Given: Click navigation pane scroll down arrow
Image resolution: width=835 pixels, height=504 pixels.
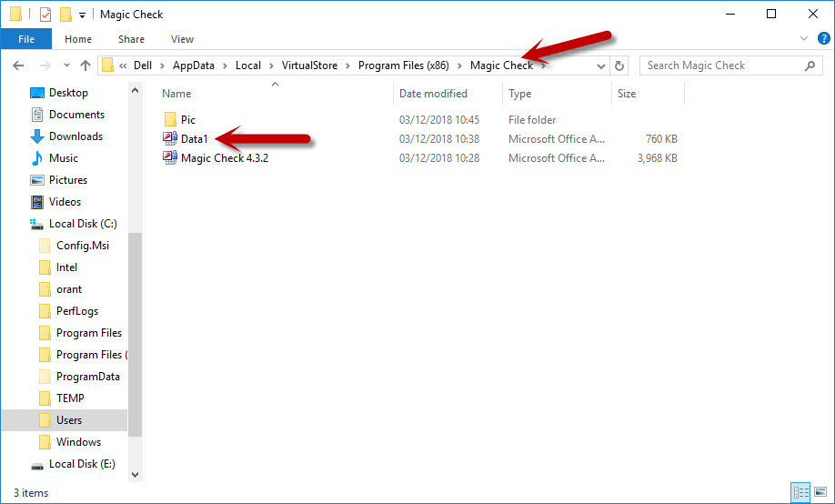Looking at the screenshot, I should point(136,474).
